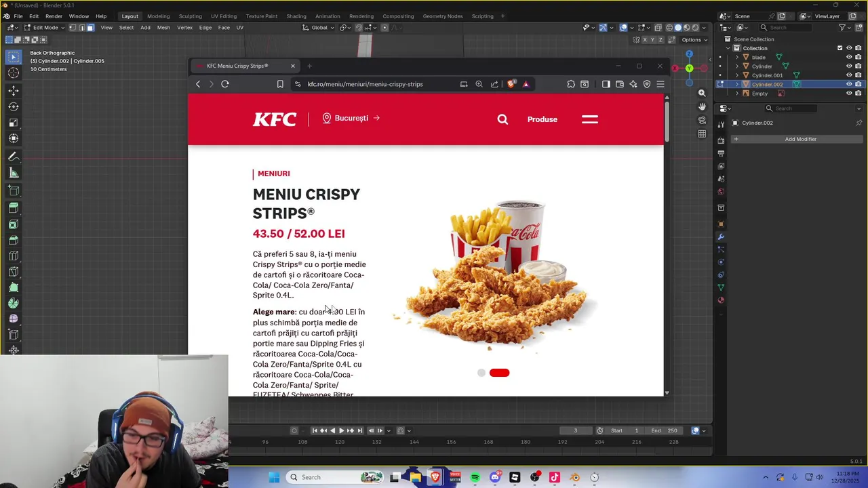This screenshot has height=488, width=868.
Task: Open the Tool properties tab icon
Action: (x=721, y=124)
